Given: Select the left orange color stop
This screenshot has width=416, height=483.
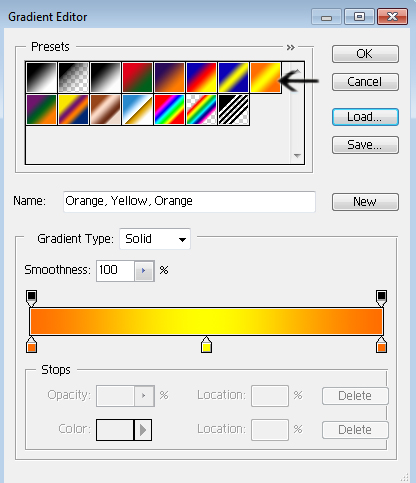Looking at the screenshot, I should tap(31, 345).
